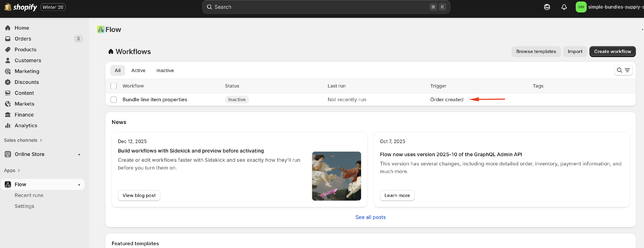Viewport: 644px width, 248px height.
Task: Click the Shopify logo icon
Action: pos(8,7)
